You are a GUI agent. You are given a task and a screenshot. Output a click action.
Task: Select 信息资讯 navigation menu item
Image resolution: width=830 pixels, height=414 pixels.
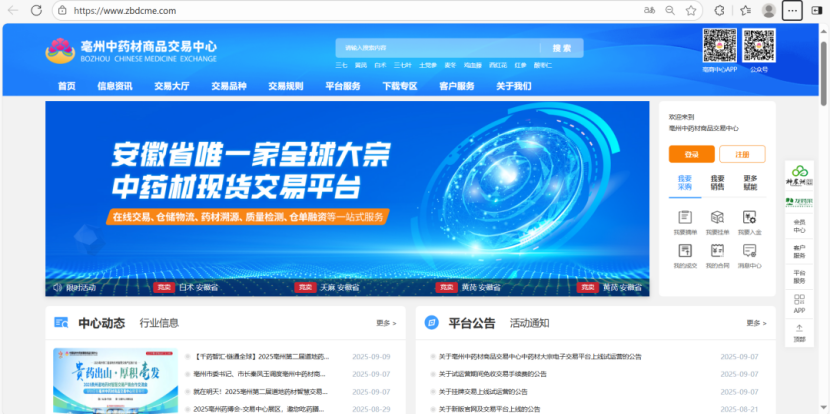tap(115, 86)
